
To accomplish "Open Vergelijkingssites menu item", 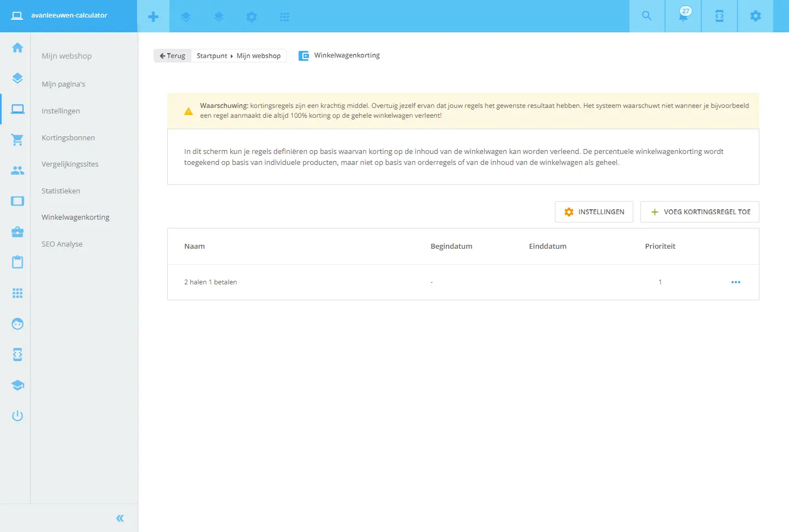I will [x=70, y=164].
